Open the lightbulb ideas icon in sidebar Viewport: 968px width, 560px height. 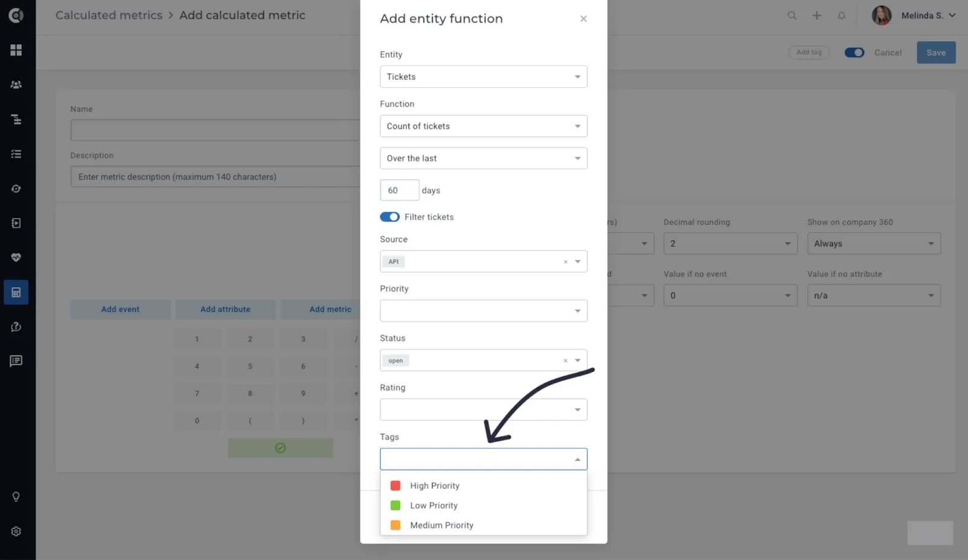click(x=16, y=497)
